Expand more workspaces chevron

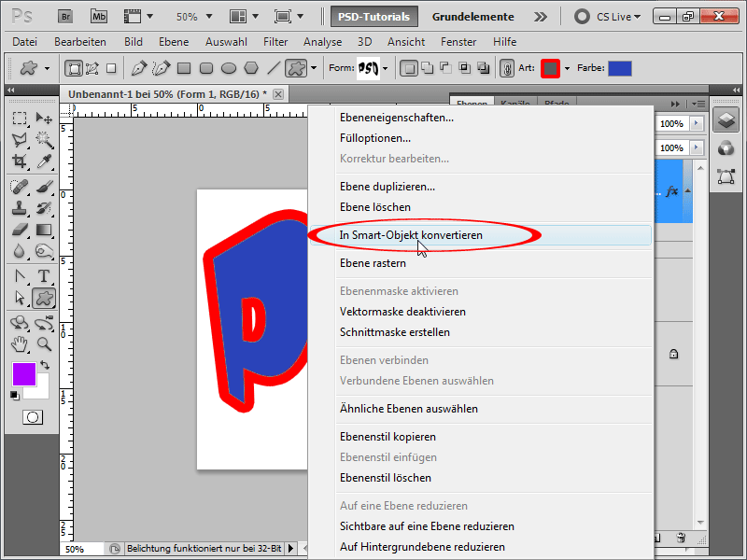(541, 17)
